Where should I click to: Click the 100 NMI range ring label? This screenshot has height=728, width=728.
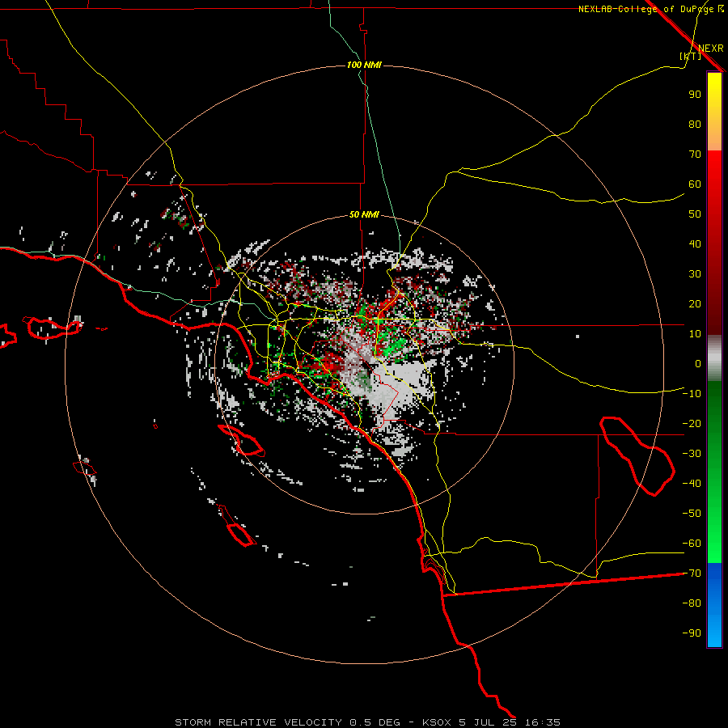(x=364, y=65)
